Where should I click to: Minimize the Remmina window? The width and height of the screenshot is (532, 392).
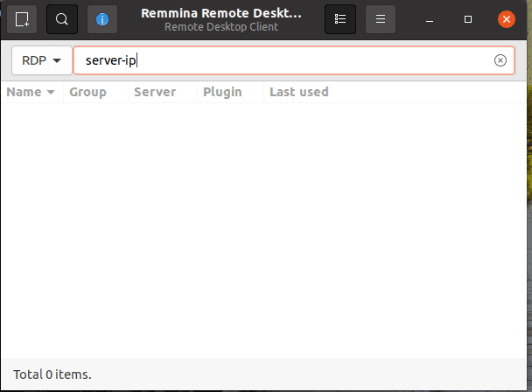click(x=430, y=19)
